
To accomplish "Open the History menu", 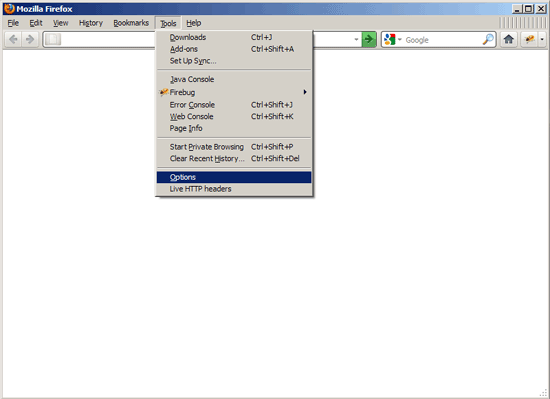I will pyautogui.click(x=90, y=23).
